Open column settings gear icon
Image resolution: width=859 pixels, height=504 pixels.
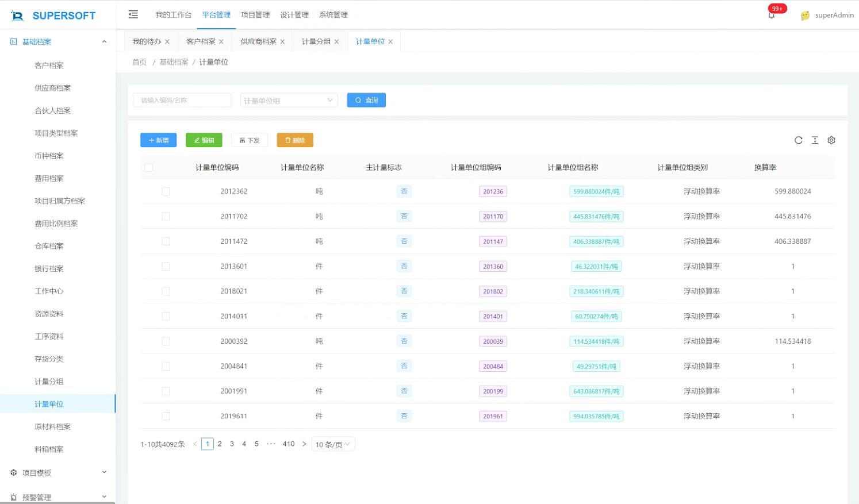click(831, 140)
